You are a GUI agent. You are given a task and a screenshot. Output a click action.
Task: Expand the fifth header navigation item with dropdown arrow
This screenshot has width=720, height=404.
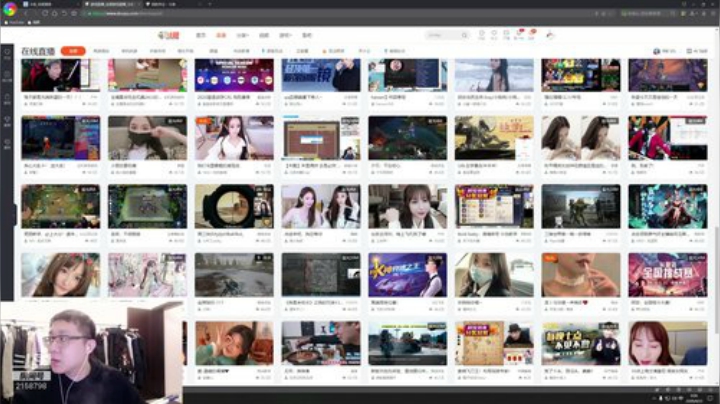click(285, 35)
